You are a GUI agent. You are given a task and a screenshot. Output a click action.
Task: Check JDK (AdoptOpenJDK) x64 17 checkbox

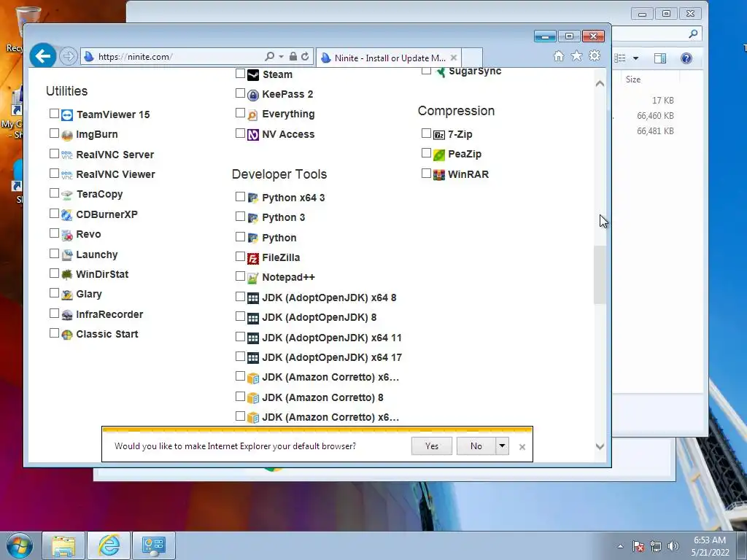pyautogui.click(x=240, y=356)
